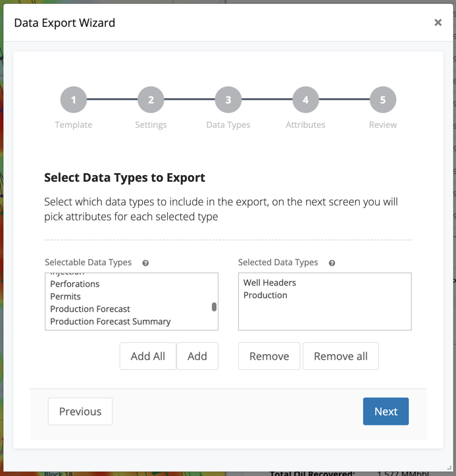Select Production Forecast Summary item
This screenshot has height=476, width=456.
(111, 321)
